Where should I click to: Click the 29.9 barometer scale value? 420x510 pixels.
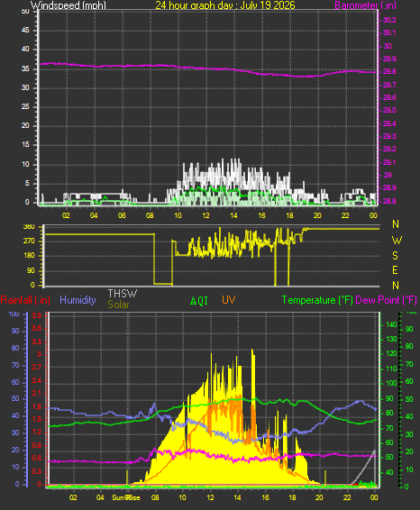(x=389, y=59)
